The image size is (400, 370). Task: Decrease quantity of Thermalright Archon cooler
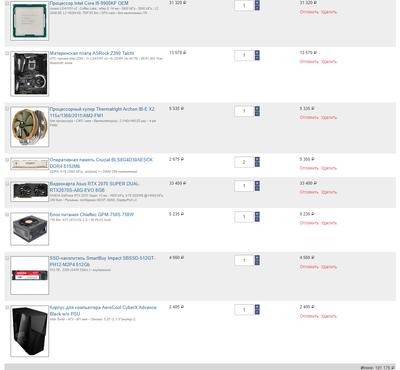click(257, 114)
